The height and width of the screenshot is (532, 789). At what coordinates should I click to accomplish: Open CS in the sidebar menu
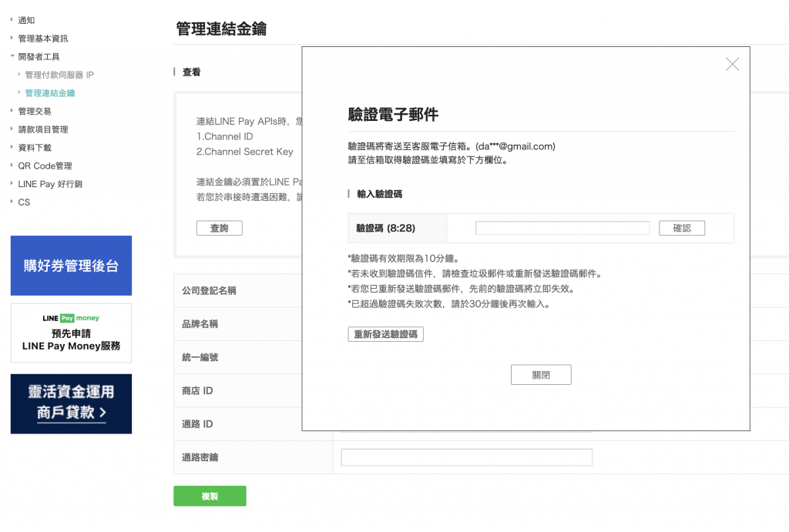24,202
